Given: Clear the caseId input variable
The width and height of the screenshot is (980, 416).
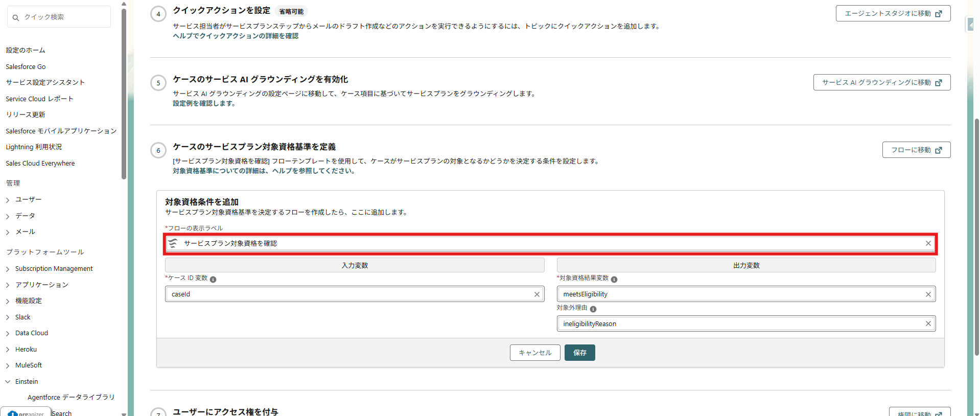Looking at the screenshot, I should 536,294.
